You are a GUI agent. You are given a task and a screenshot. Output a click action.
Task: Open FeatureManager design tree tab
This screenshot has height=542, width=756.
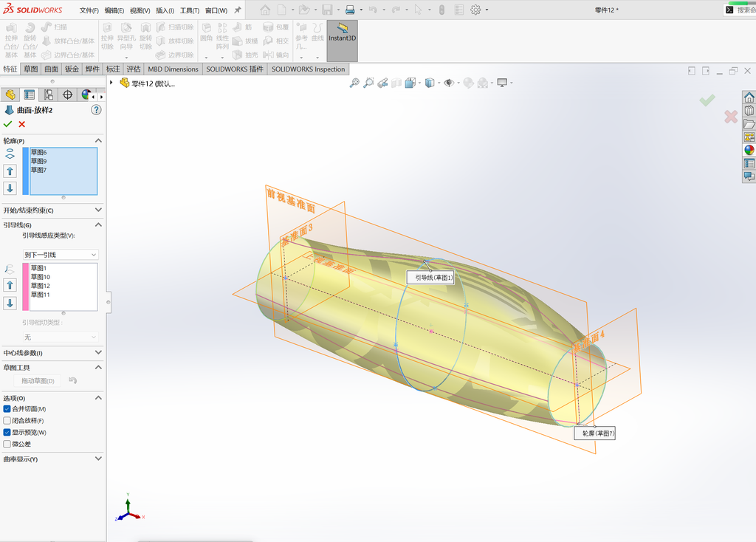point(10,95)
